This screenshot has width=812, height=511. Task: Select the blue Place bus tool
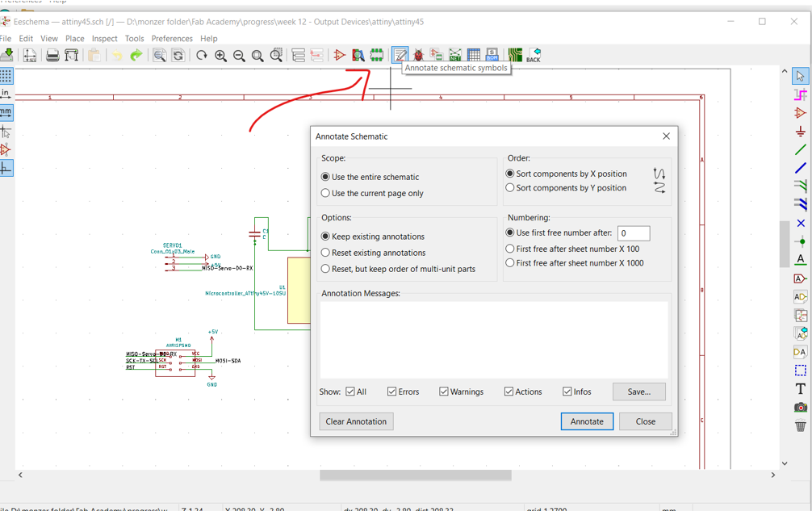click(801, 168)
